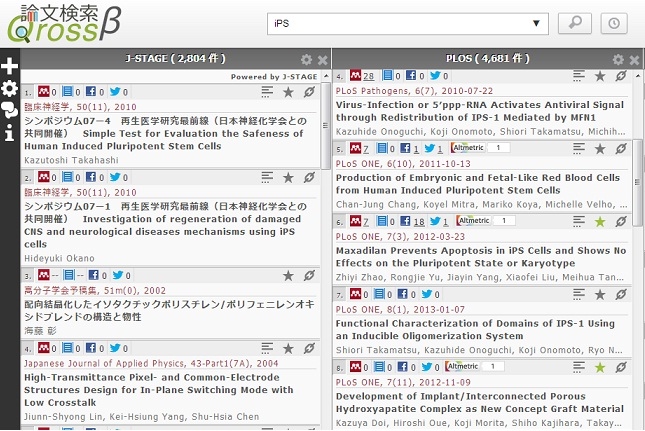Star the Functional Characterization of Domains article

pos(600,294)
